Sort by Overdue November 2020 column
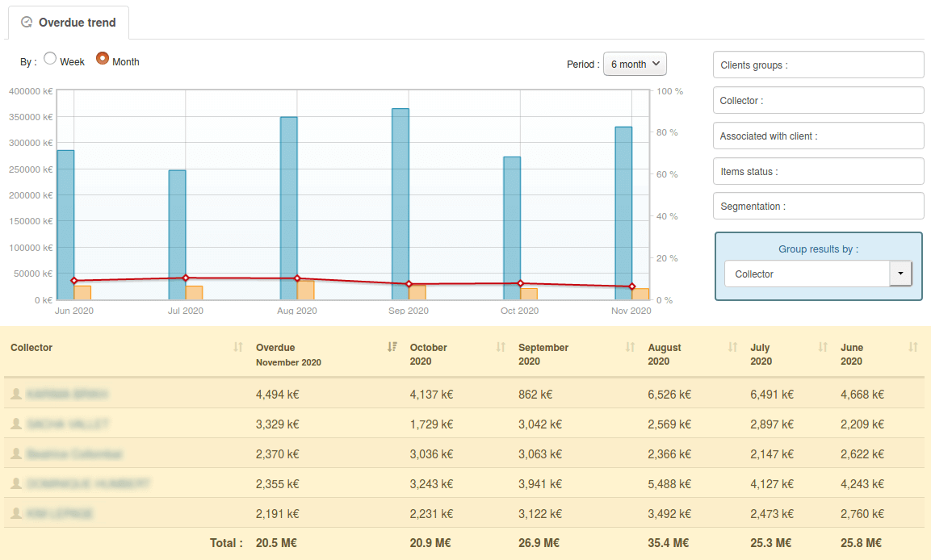Image resolution: width=931 pixels, height=560 pixels. click(x=392, y=347)
